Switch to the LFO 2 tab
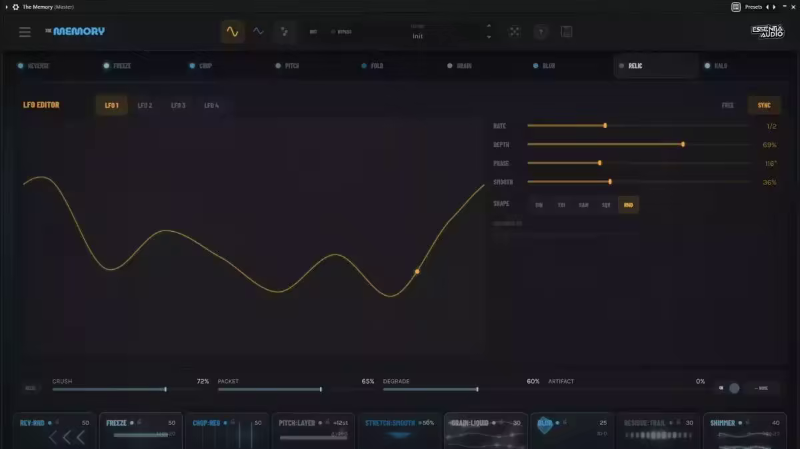 (x=145, y=105)
